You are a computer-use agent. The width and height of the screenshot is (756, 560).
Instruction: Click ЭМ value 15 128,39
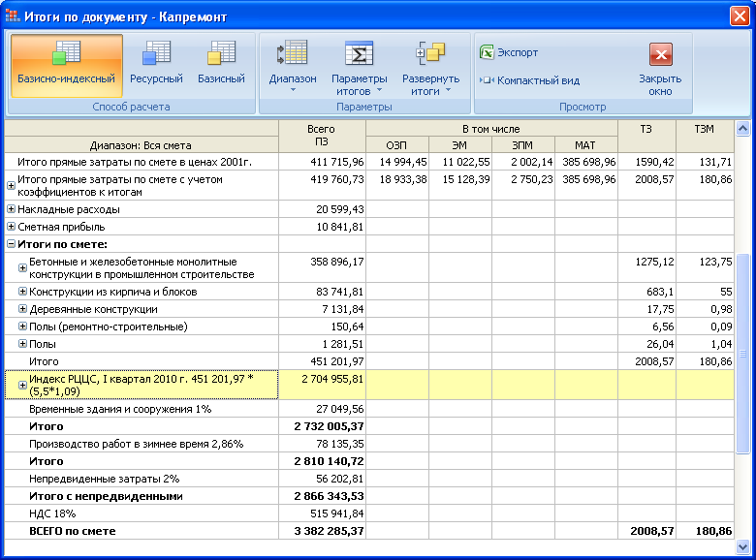(x=466, y=179)
